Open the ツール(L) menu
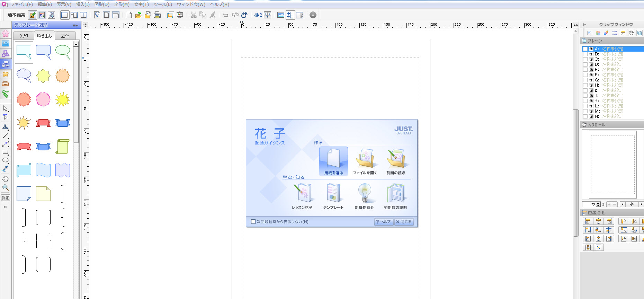Image resolution: width=644 pixels, height=299 pixels. (163, 5)
